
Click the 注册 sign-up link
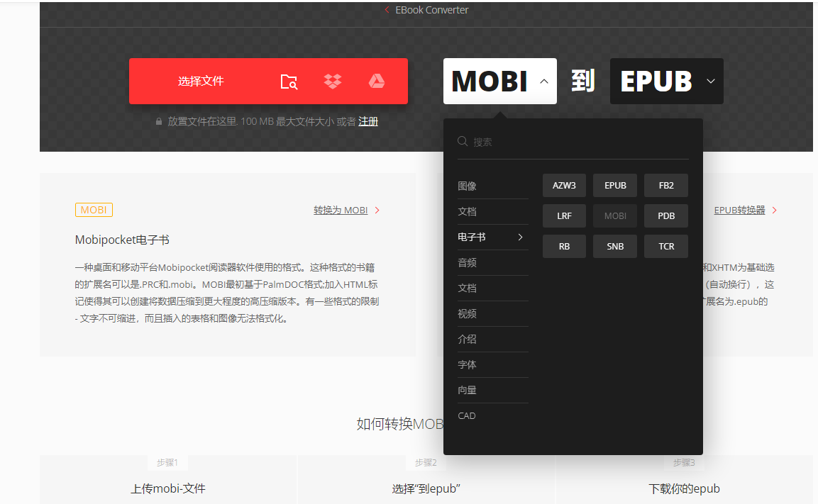coord(368,122)
